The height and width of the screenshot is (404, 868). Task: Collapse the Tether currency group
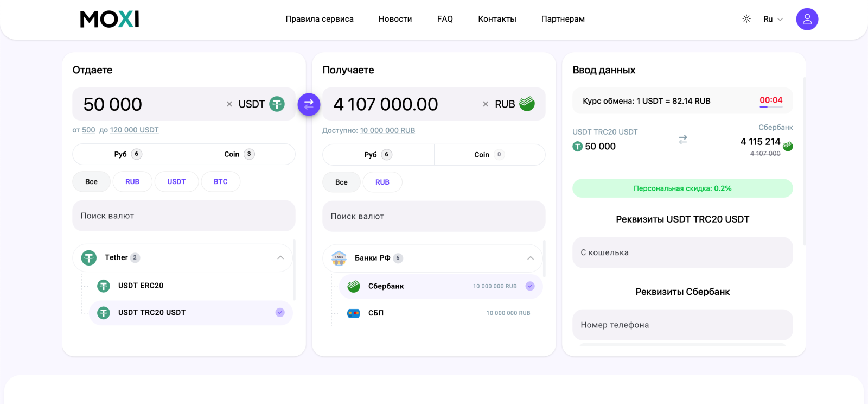click(280, 258)
